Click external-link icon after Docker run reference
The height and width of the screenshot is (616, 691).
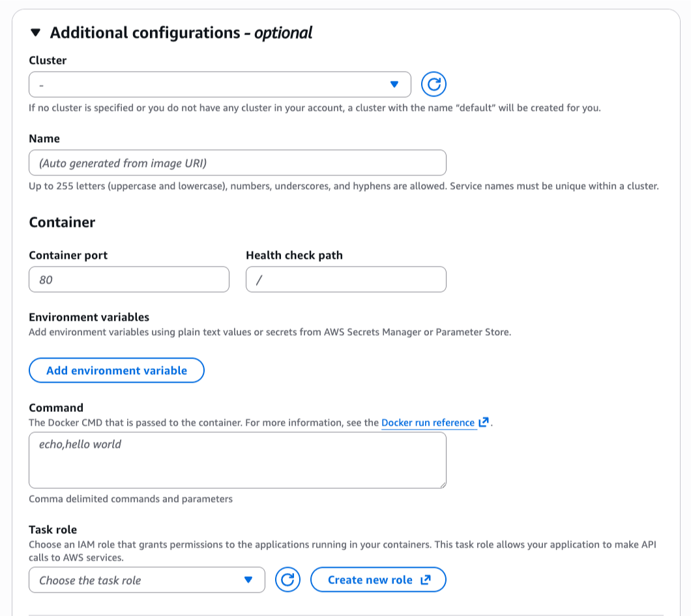[x=483, y=422]
